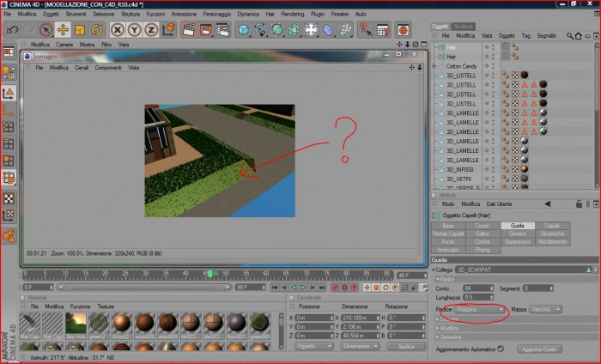Select the Sky Volu material thumbnail
Viewport: 601px width, 364px height.
click(76, 326)
